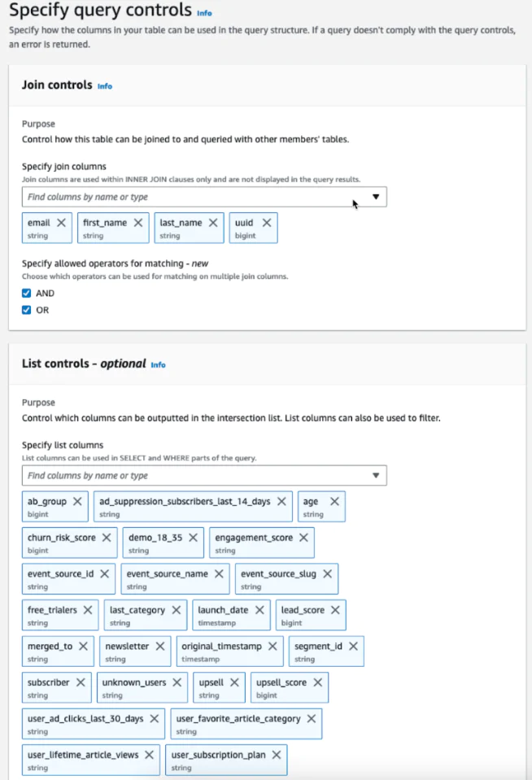
Task: Remove the ad_suppression_subscribers_last_14_days column
Action: tap(281, 501)
